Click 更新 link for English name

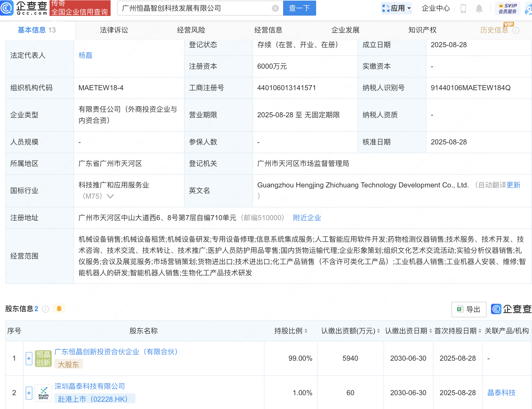pyautogui.click(x=513, y=185)
